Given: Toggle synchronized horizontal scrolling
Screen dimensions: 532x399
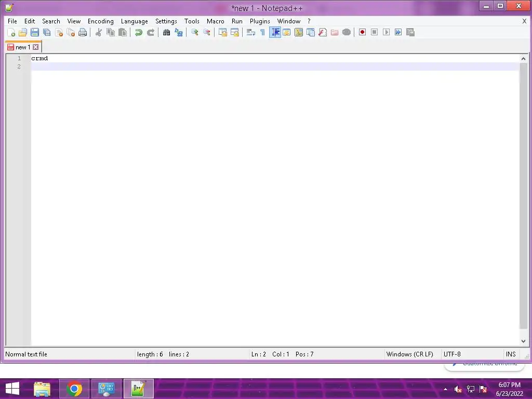Looking at the screenshot, I should [x=234, y=32].
